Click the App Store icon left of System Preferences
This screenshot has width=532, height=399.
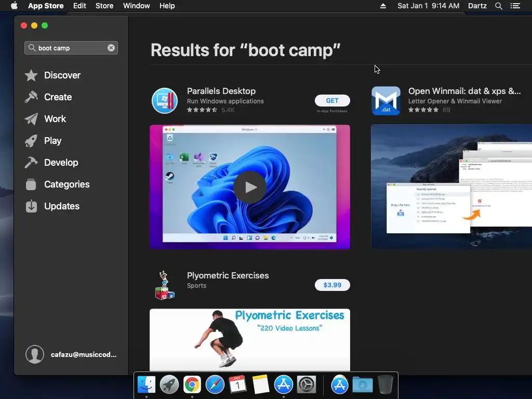(x=283, y=385)
